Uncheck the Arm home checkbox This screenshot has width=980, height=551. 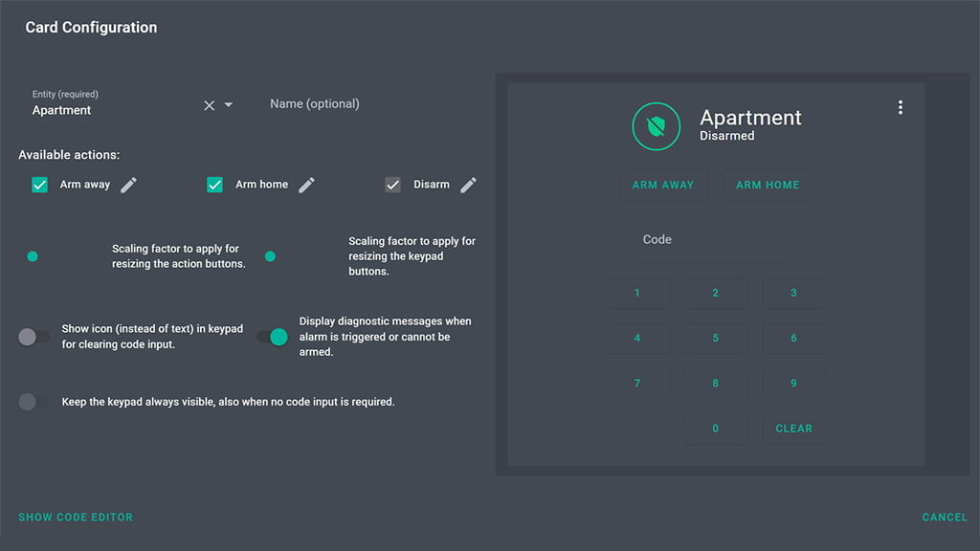[215, 185]
